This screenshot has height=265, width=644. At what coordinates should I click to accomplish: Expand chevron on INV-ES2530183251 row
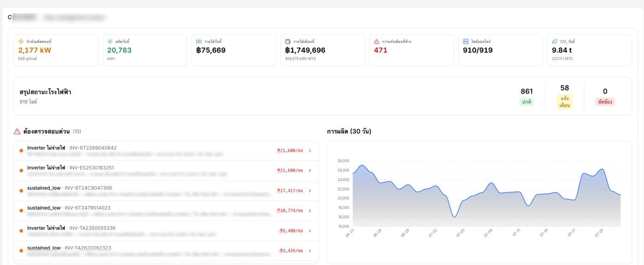310,170
